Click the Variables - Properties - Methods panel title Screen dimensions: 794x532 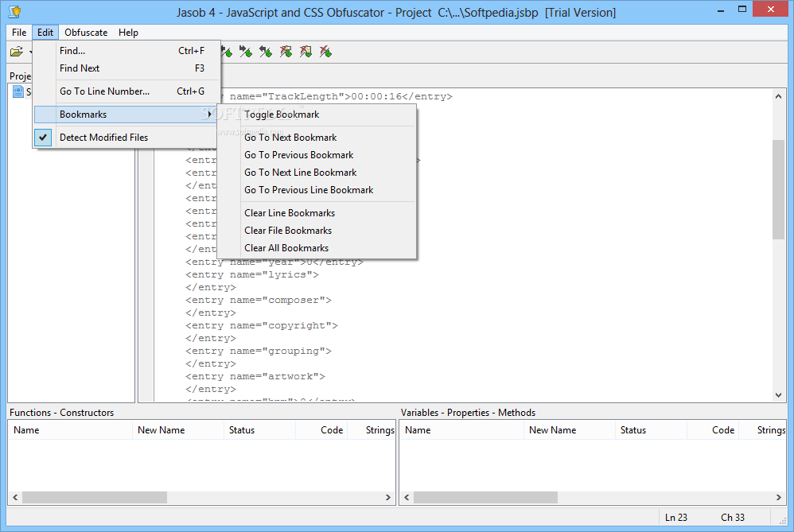468,413
